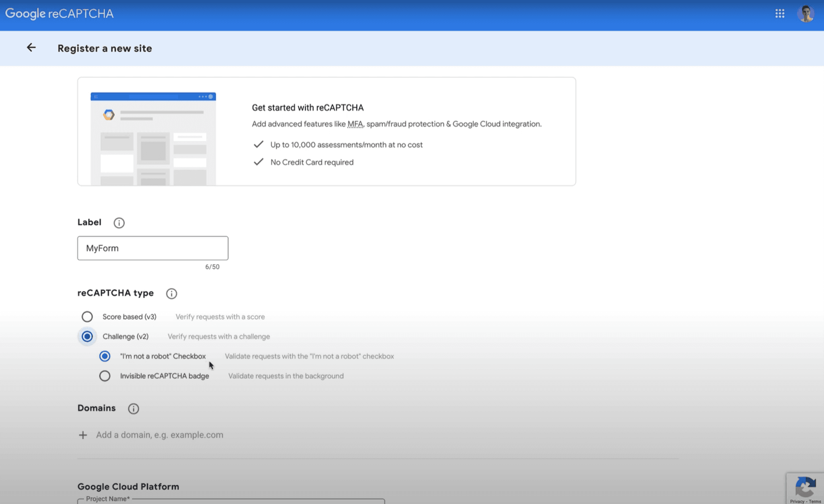Click the MyForm label input field
824x504 pixels.
152,248
